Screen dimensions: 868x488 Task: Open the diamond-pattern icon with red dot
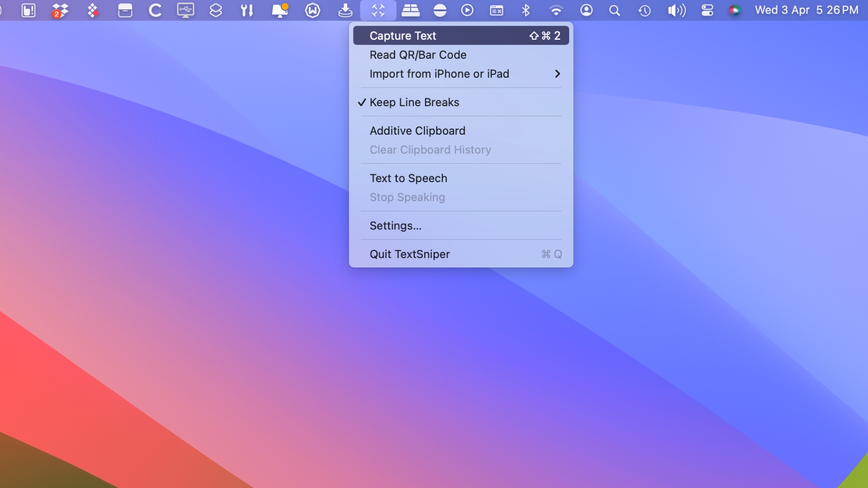tap(93, 10)
